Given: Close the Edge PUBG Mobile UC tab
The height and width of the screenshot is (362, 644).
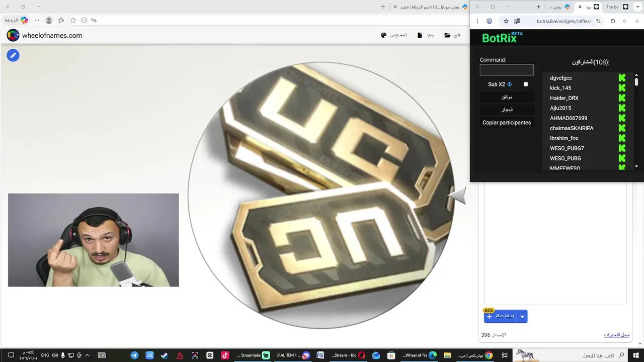Looking at the screenshot, I should (x=395, y=7).
